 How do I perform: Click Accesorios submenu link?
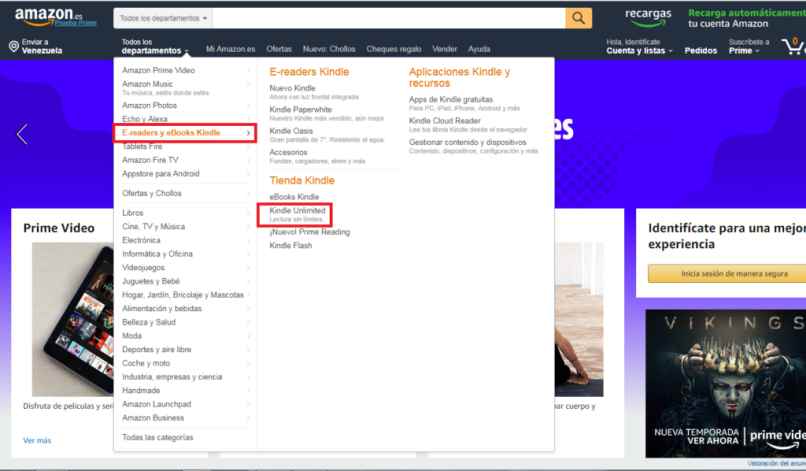point(288,153)
